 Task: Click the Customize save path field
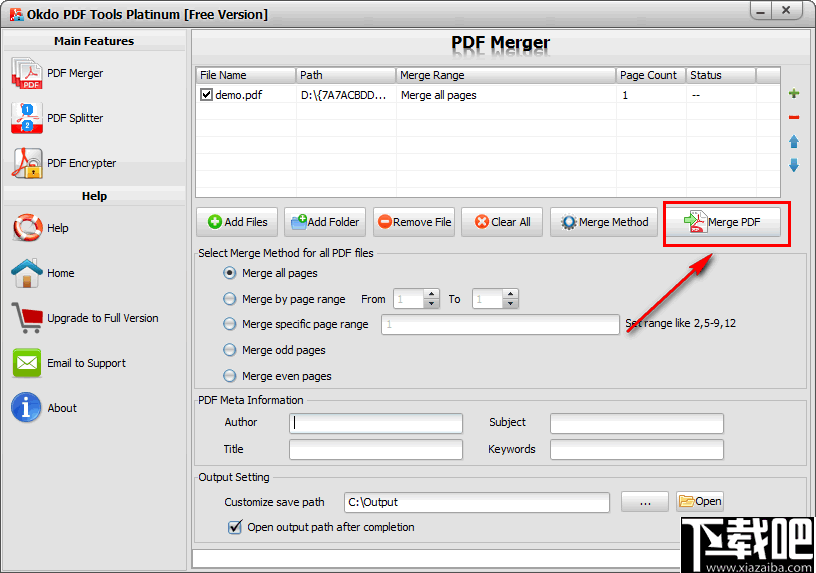(477, 502)
